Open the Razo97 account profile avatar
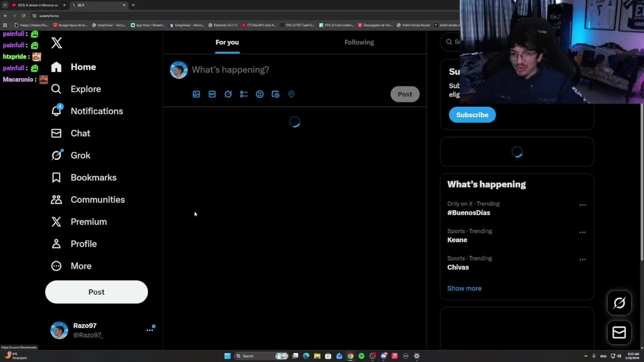The width and height of the screenshot is (644, 362). (x=59, y=330)
